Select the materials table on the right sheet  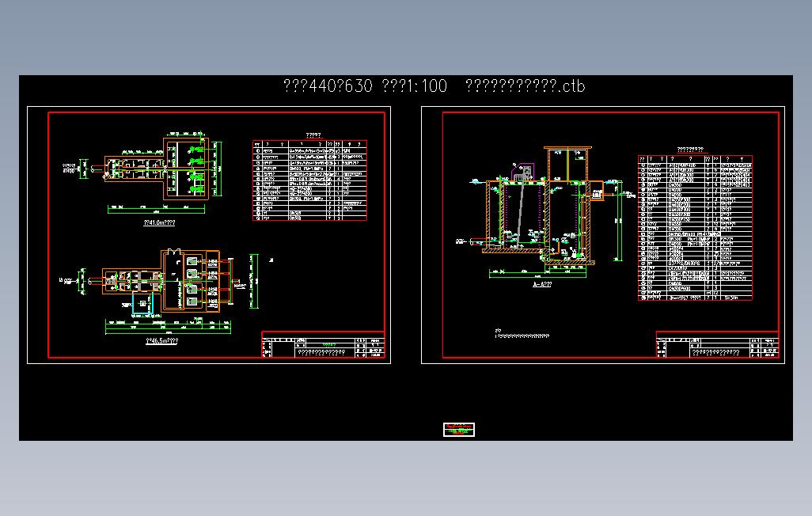[695, 227]
